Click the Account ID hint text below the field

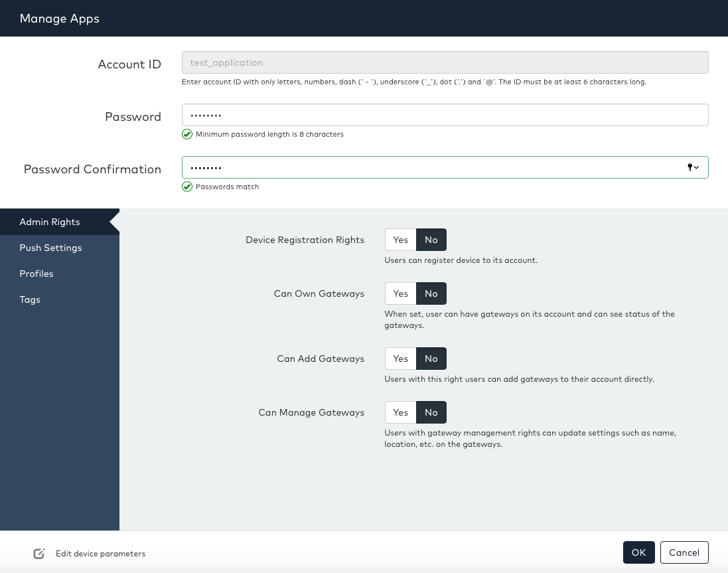(x=413, y=82)
